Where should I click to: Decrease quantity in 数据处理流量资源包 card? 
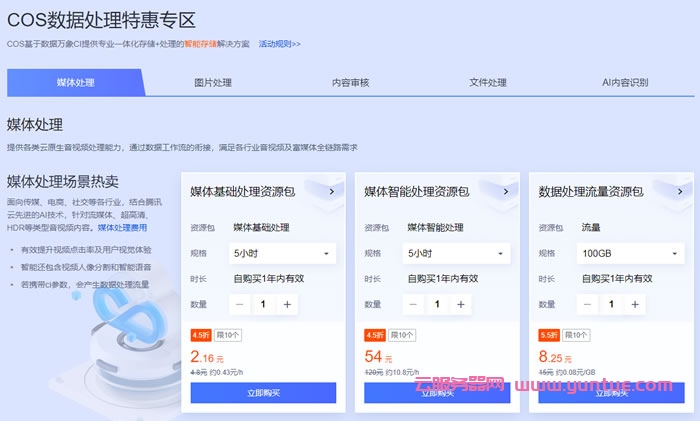[588, 304]
